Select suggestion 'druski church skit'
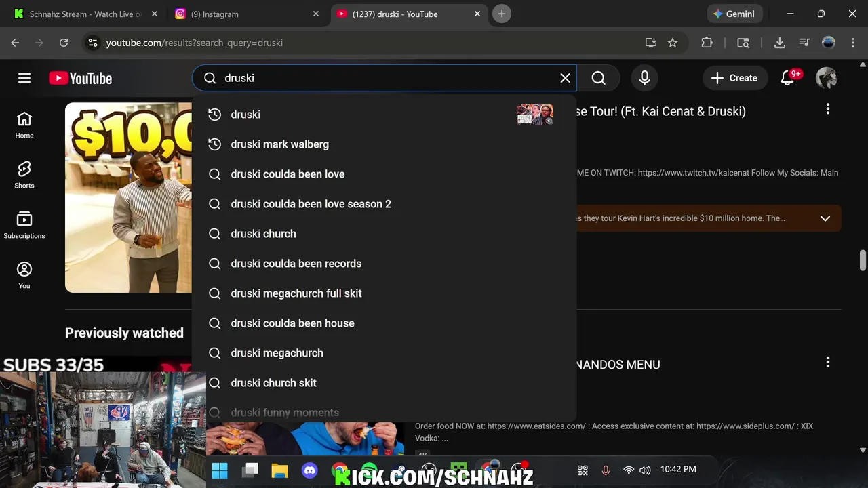 click(384, 383)
